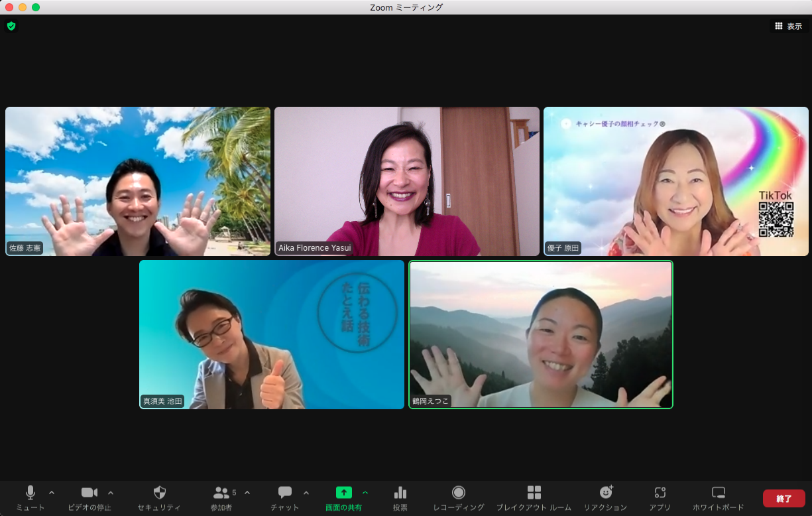812x516 pixels.
Task: Open Polls (投票) from the toolbar
Action: 400,493
